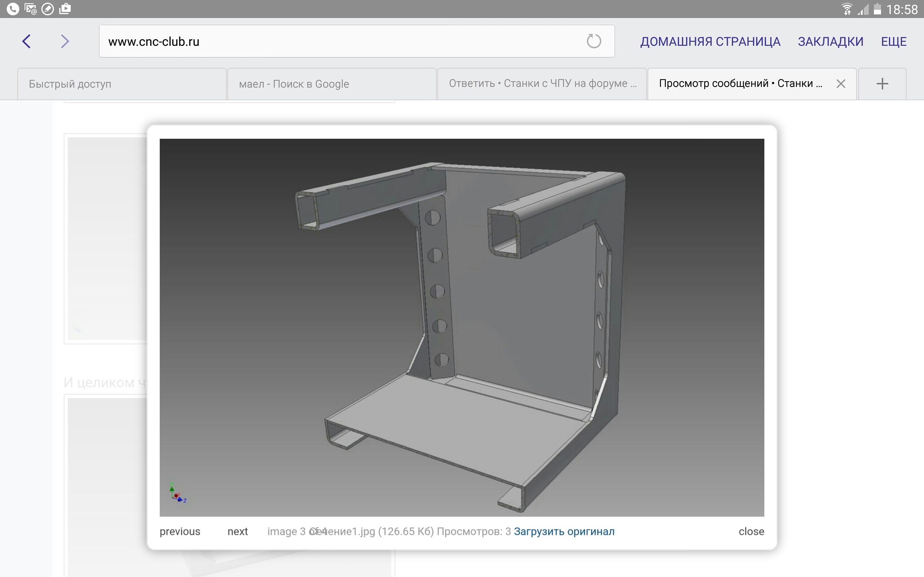Go to next image in lightbox
924x577 pixels.
coord(237,531)
